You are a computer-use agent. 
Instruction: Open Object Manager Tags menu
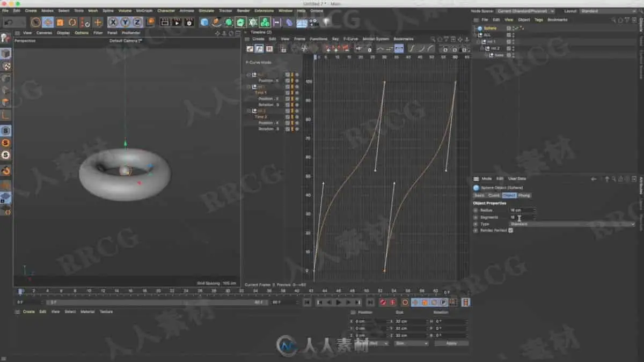point(539,20)
